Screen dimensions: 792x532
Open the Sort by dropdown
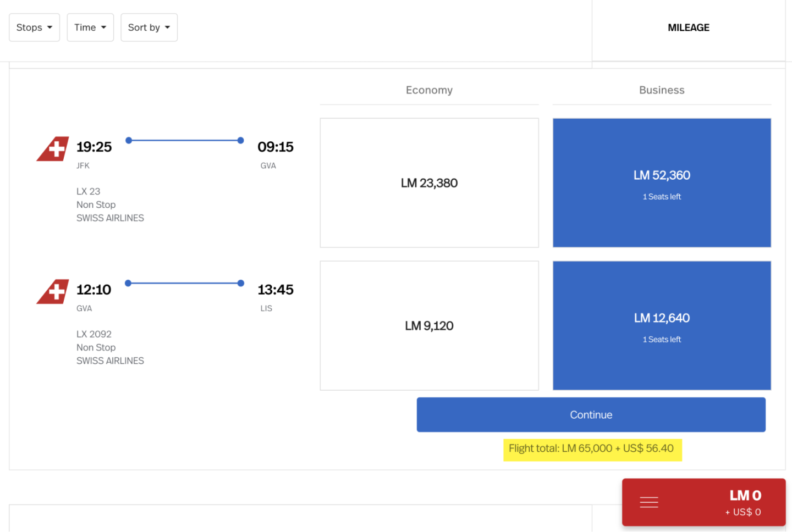[149, 27]
